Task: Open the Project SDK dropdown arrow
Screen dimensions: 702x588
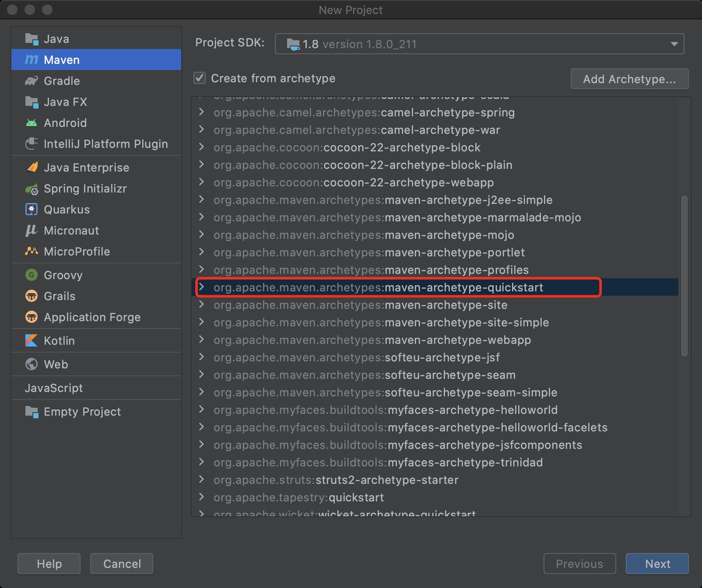Action: (x=674, y=44)
